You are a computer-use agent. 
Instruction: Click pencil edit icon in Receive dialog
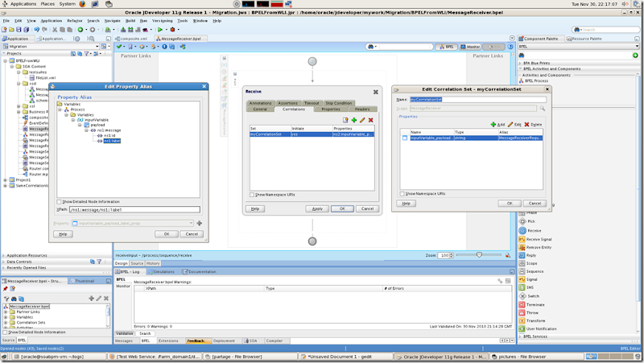point(362,120)
